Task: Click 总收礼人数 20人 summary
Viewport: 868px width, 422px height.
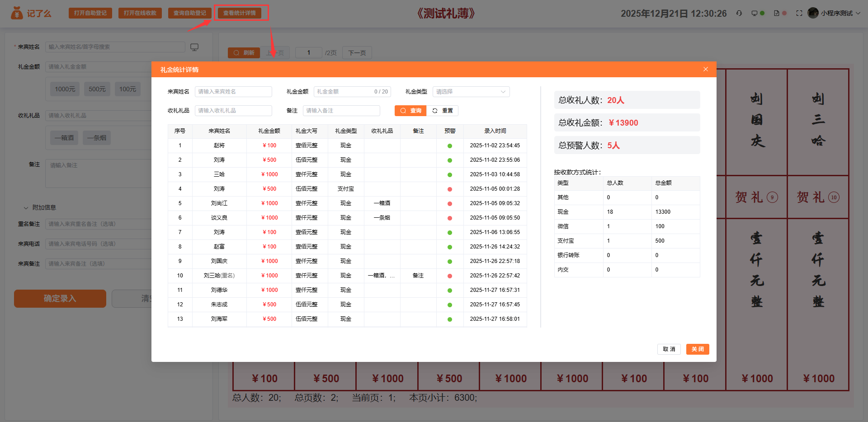Action: 627,100
